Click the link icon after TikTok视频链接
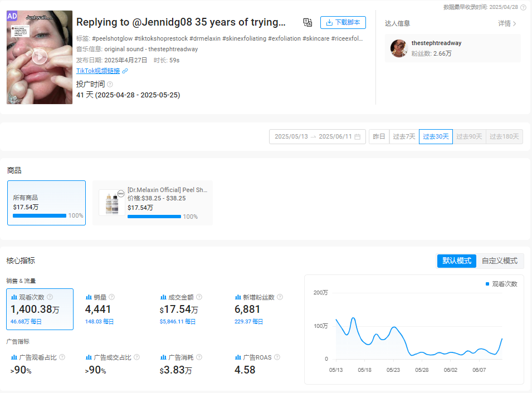Screen dimensions: 532x393 125,71
